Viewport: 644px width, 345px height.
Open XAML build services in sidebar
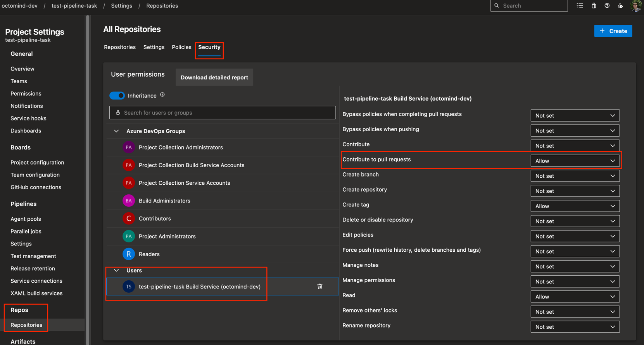(x=36, y=294)
